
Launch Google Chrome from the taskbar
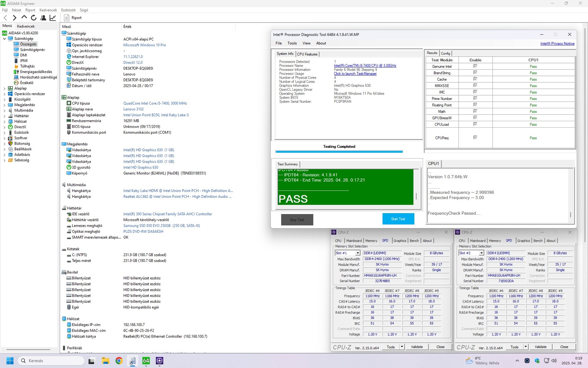[x=119, y=361]
